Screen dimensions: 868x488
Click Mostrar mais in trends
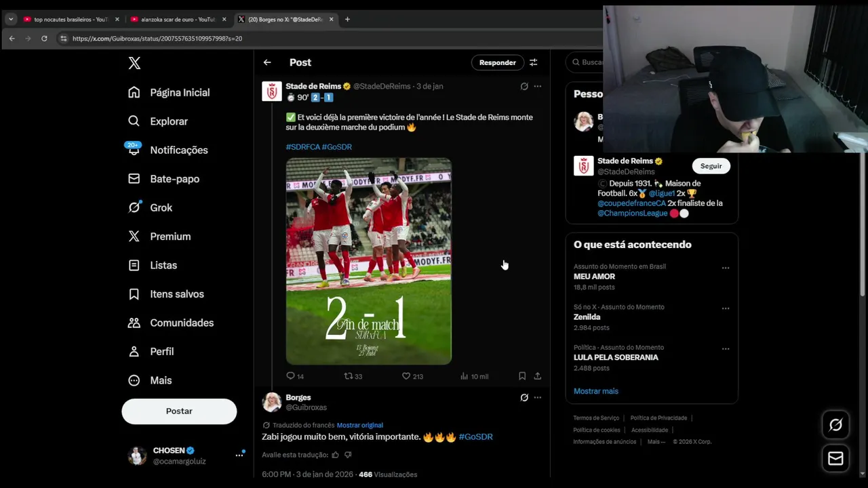point(596,391)
